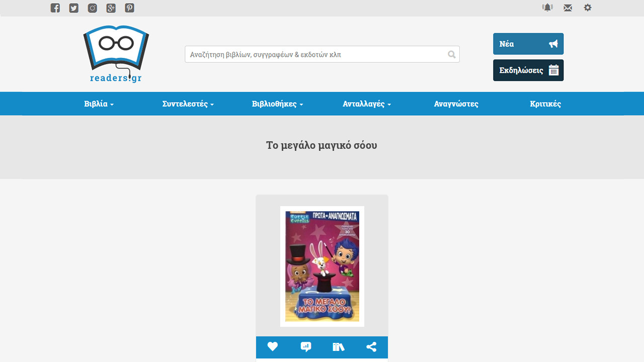Go to Κριτικές page

[x=545, y=104]
